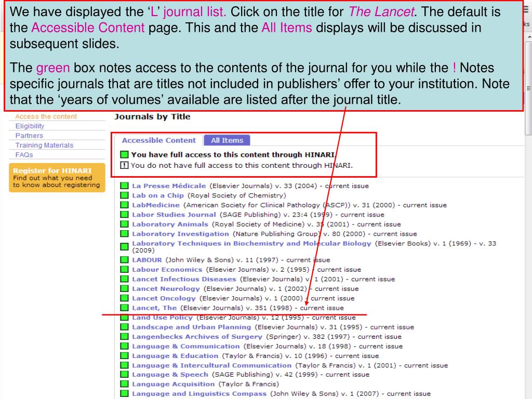This screenshot has height=399, width=532.
Task: Open the Partners sidebar link
Action: 29,136
